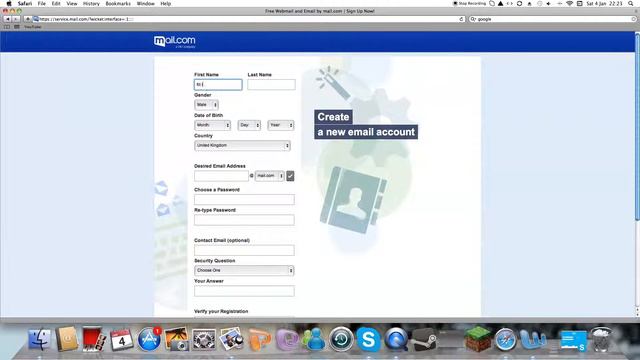The image size is (640, 360).
Task: Open Messenger buddies icon in Dock
Action: (x=314, y=340)
